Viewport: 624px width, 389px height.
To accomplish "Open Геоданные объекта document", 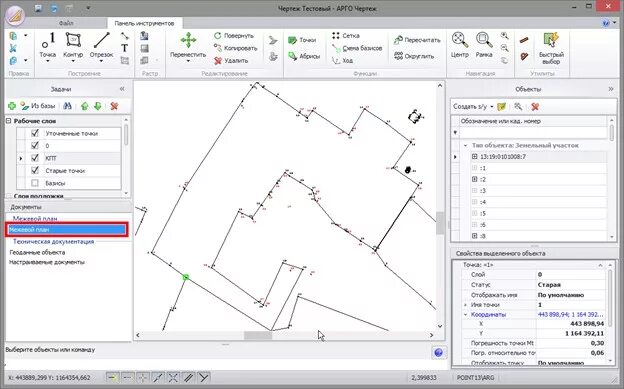I will pos(37,252).
